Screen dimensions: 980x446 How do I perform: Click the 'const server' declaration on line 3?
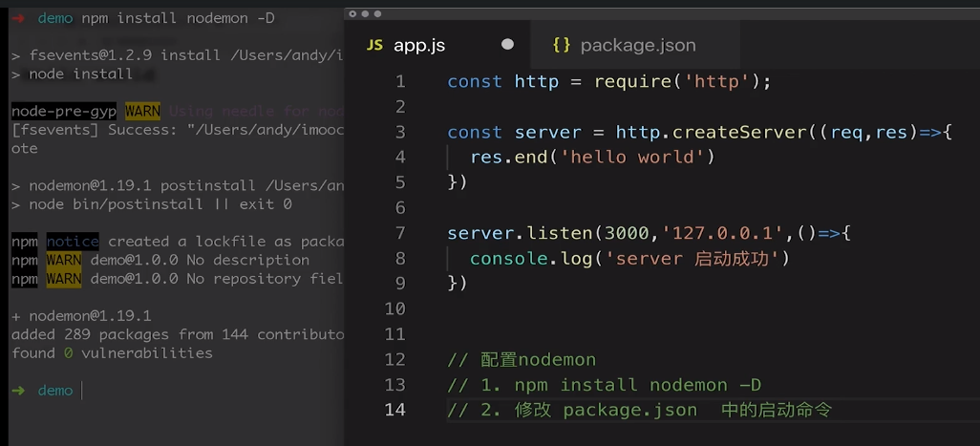tap(515, 133)
